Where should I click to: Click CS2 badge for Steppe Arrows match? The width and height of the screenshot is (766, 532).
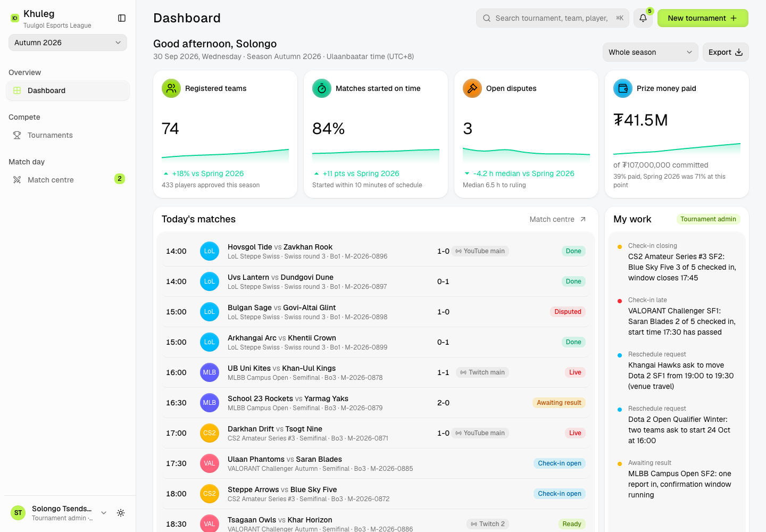[x=210, y=494]
